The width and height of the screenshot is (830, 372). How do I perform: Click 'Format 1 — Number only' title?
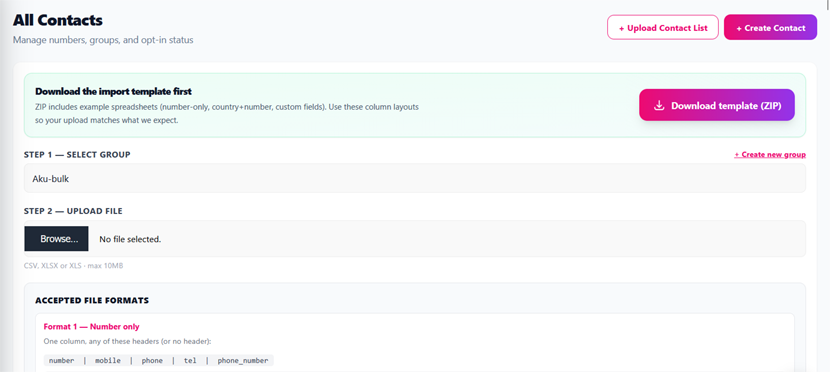click(92, 326)
